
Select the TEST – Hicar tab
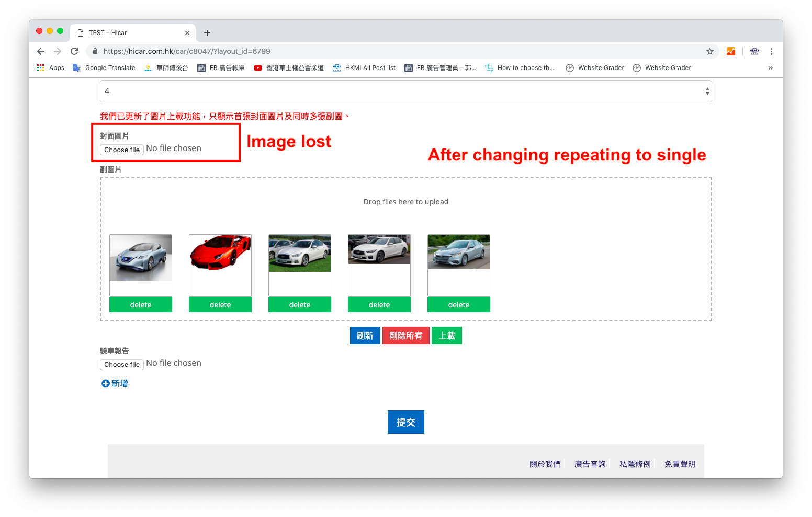131,33
